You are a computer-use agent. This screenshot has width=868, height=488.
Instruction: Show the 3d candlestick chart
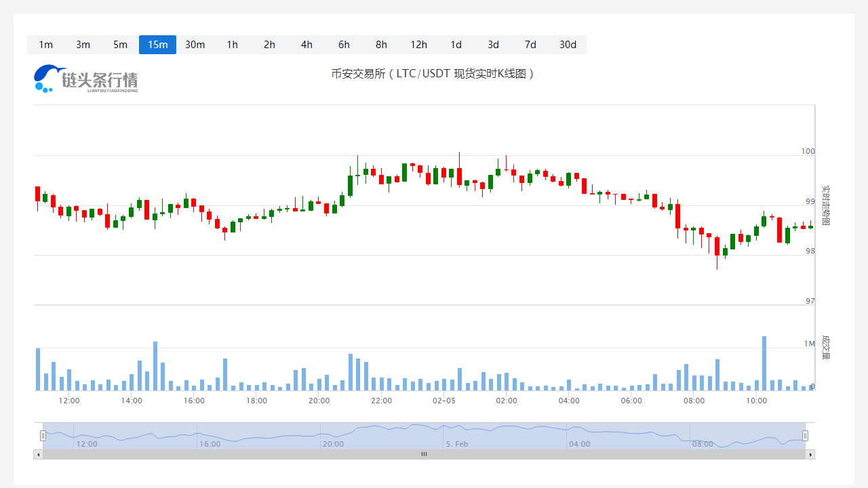(493, 45)
